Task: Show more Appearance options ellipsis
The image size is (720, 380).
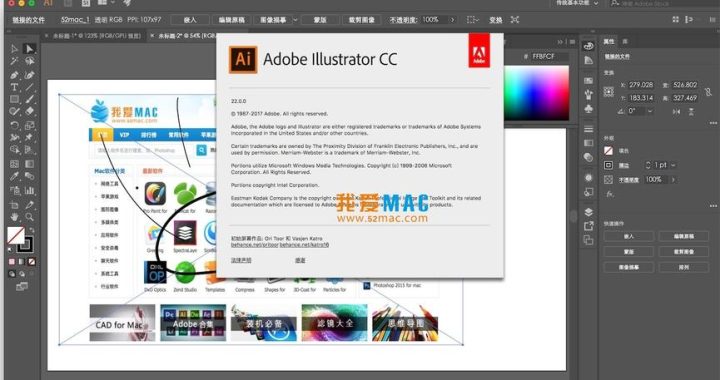Action: (713, 206)
